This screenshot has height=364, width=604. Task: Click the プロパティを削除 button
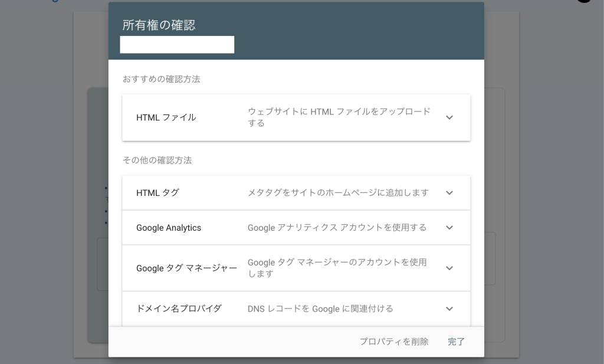pos(394,342)
